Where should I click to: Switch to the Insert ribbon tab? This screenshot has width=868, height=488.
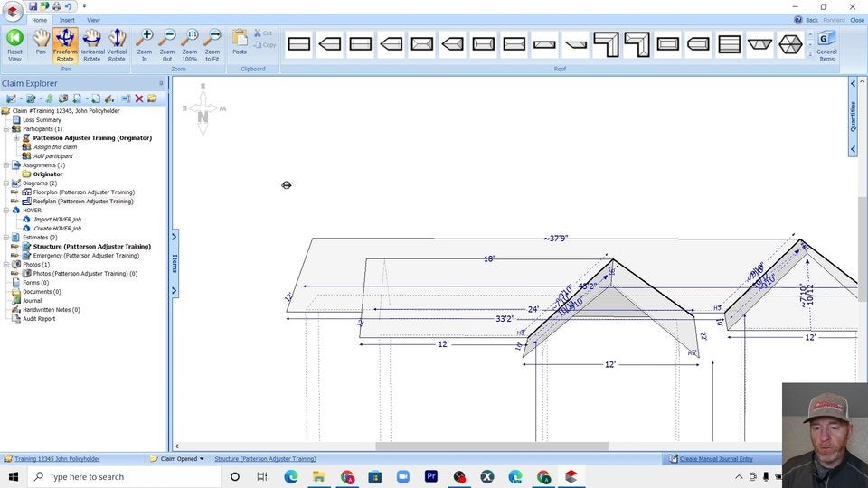pos(67,20)
